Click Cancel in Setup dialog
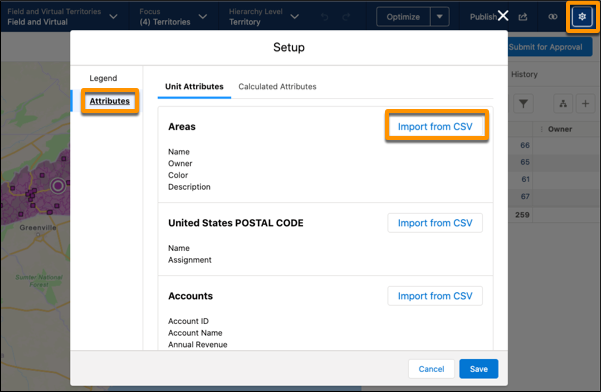This screenshot has width=601, height=392. 431,369
